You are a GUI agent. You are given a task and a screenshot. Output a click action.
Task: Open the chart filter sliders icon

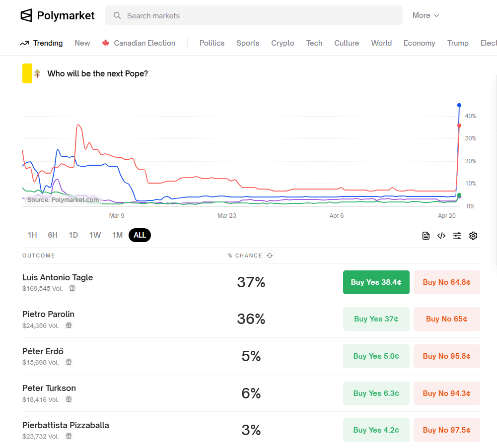pos(457,236)
